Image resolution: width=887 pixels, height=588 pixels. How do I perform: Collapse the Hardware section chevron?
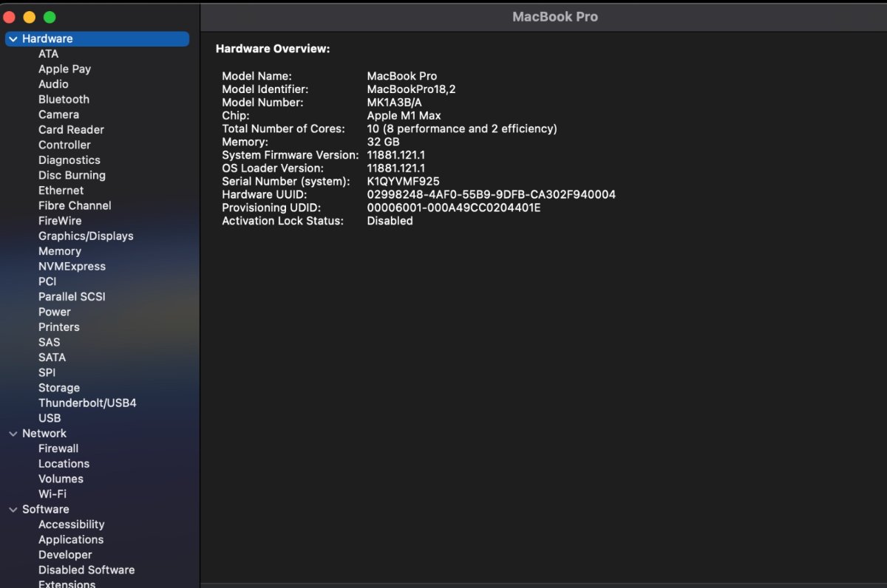pyautogui.click(x=13, y=38)
